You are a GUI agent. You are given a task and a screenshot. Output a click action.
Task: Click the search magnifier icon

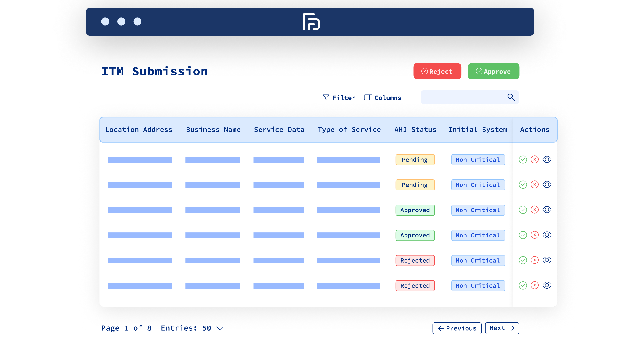(511, 97)
